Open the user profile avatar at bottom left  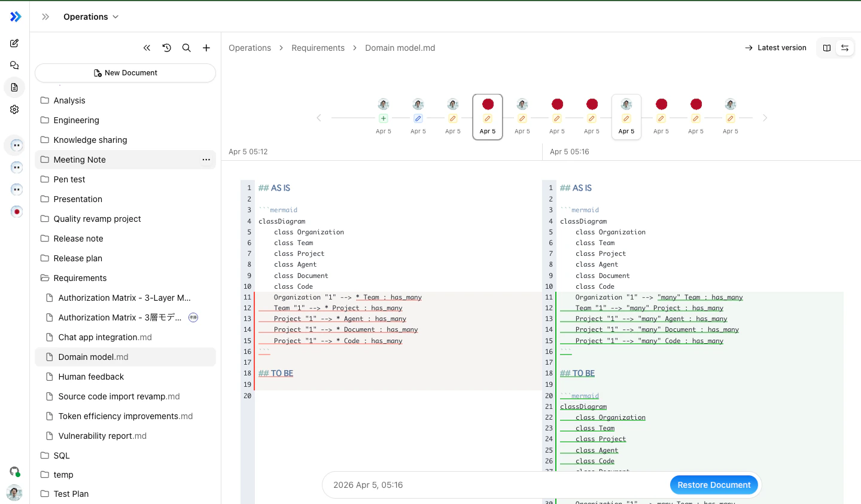click(x=14, y=493)
